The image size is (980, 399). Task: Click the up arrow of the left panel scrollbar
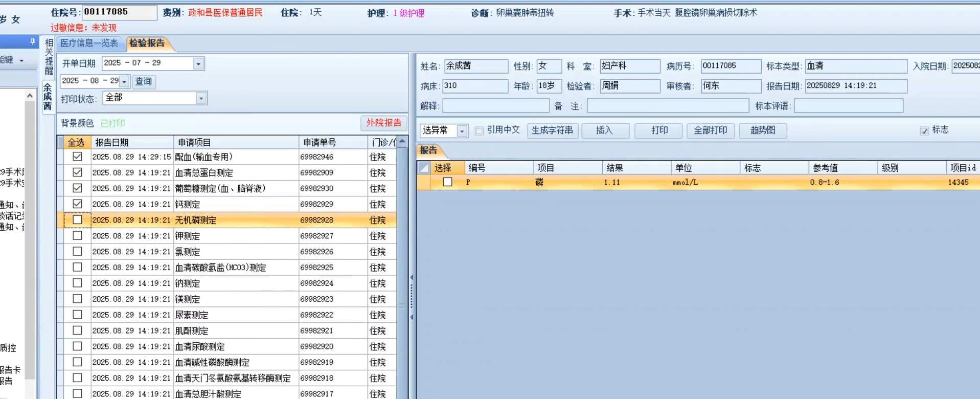(30, 96)
